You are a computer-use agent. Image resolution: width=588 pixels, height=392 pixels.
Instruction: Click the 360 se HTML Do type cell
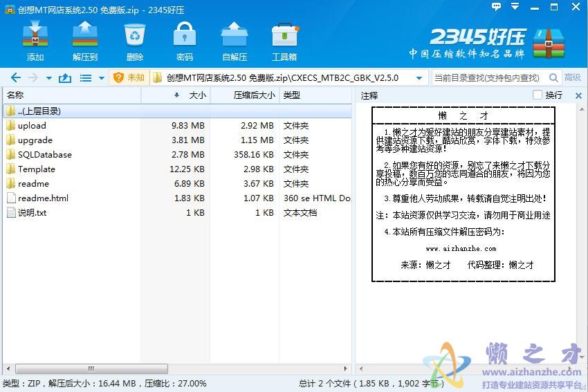317,198
